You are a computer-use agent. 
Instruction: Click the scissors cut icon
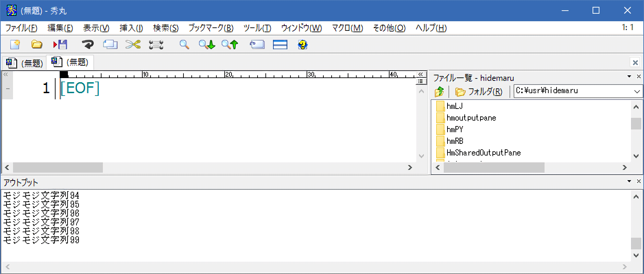(133, 45)
